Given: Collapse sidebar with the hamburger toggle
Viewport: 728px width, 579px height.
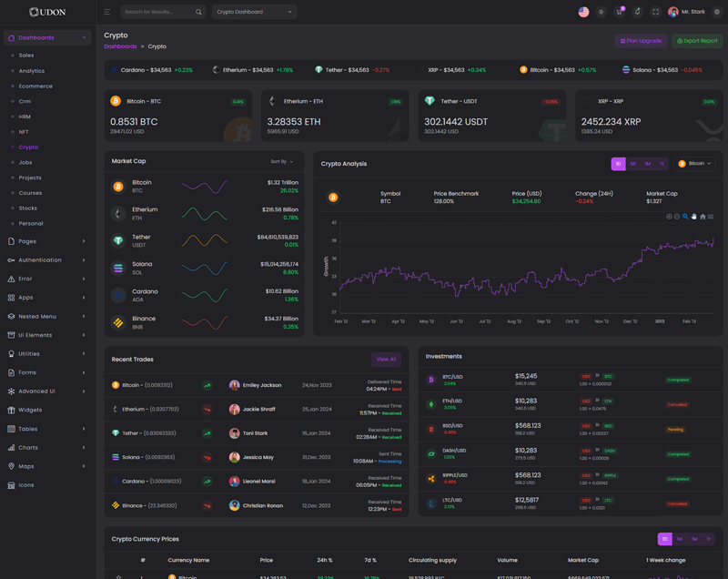Looking at the screenshot, I should tap(106, 12).
